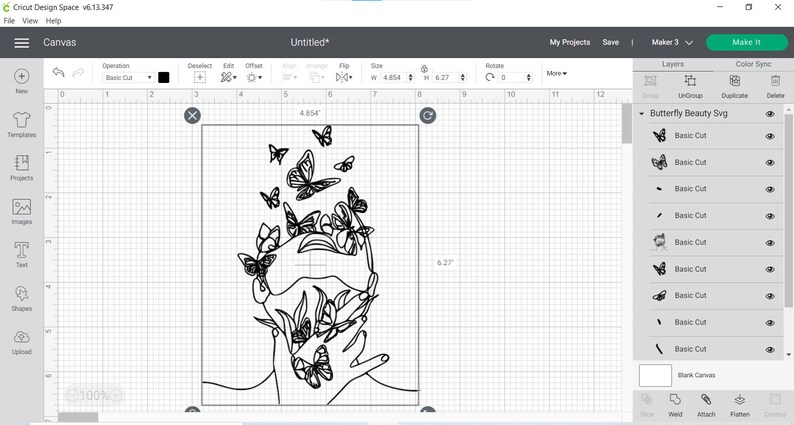
Task: Click the Layers panel vertical scrollbar
Action: pos(788,210)
